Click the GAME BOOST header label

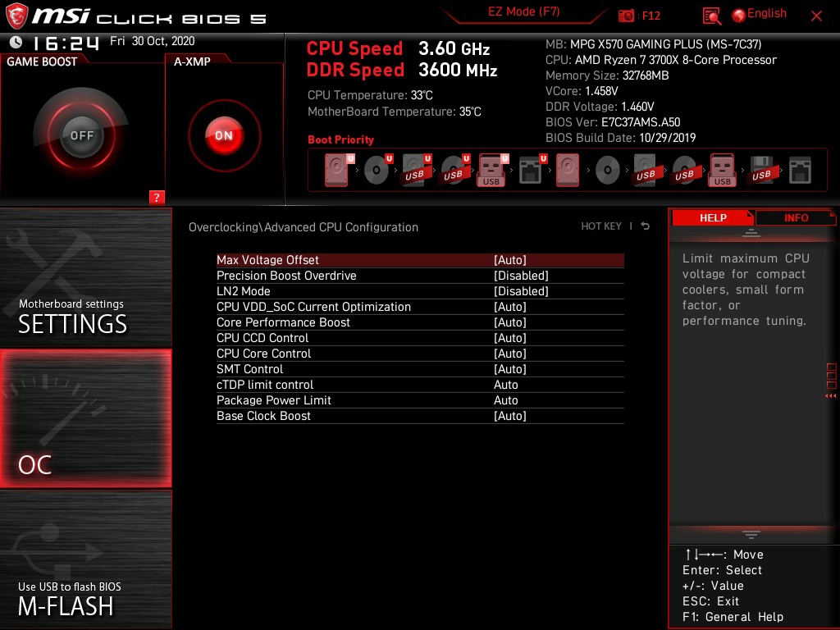click(x=42, y=62)
